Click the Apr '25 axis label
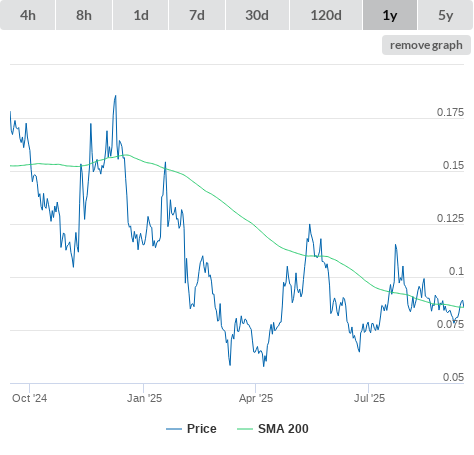 coord(256,398)
